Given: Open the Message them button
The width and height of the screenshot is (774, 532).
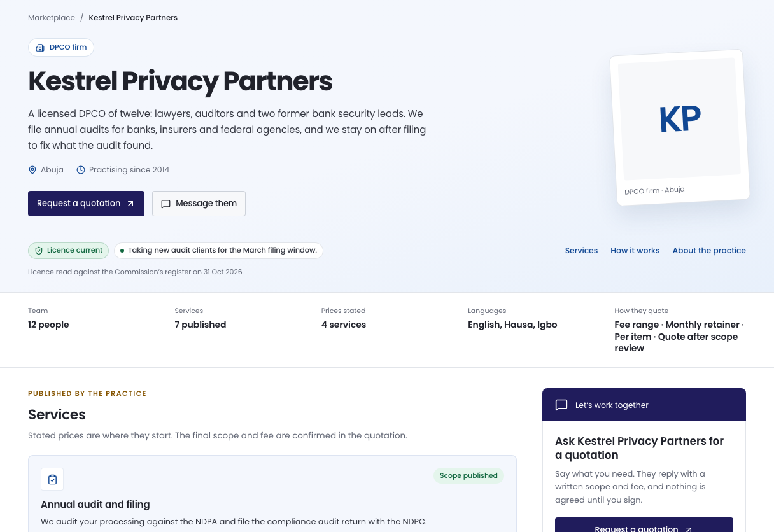Looking at the screenshot, I should click(199, 204).
